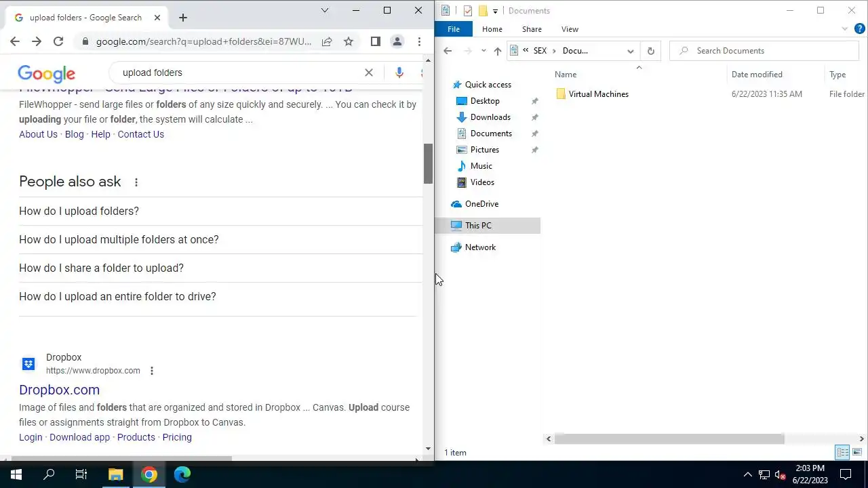Expand How do I upload an entire folder to drive?
The height and width of the screenshot is (488, 868).
click(x=220, y=296)
